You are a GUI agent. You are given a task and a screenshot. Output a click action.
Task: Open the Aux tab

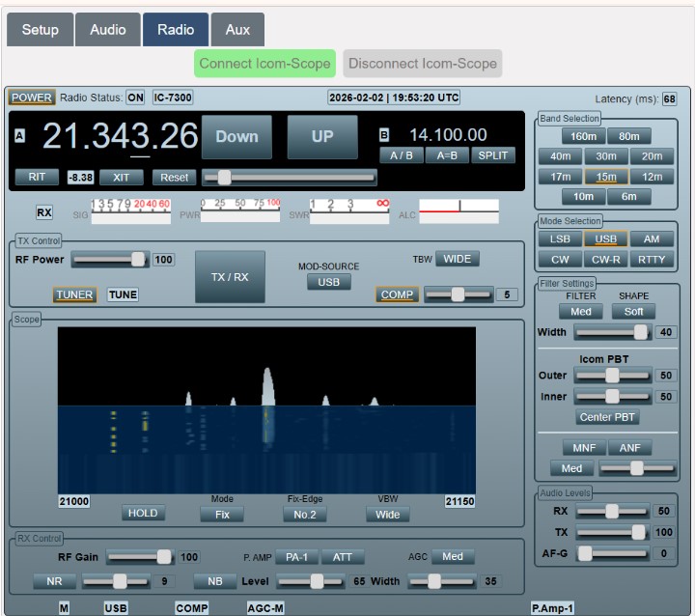tap(237, 29)
